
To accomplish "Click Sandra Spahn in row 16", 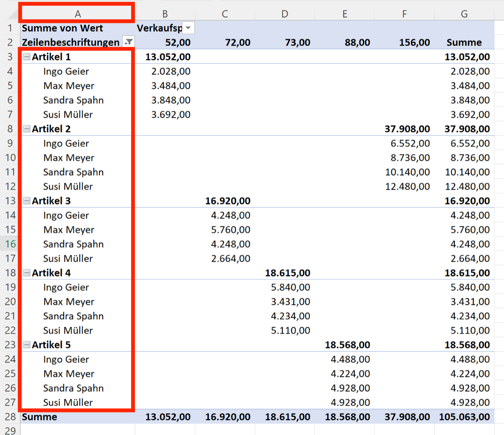I will (x=73, y=244).
